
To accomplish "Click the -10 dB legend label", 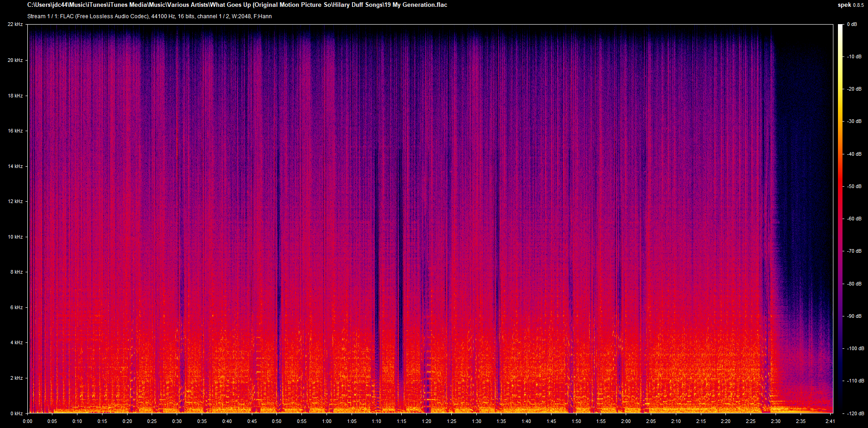I will (x=854, y=56).
